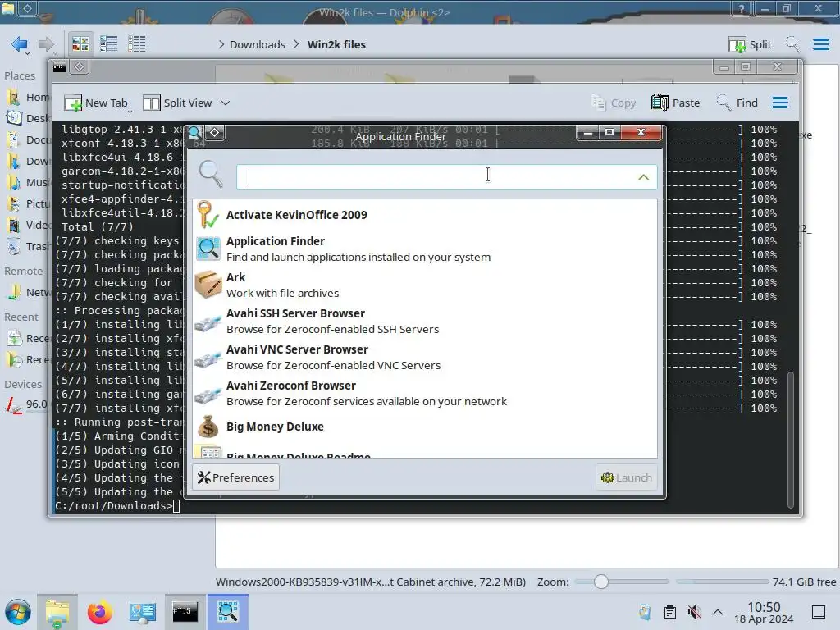
Task: Expand hidden system tray icons
Action: (x=718, y=612)
